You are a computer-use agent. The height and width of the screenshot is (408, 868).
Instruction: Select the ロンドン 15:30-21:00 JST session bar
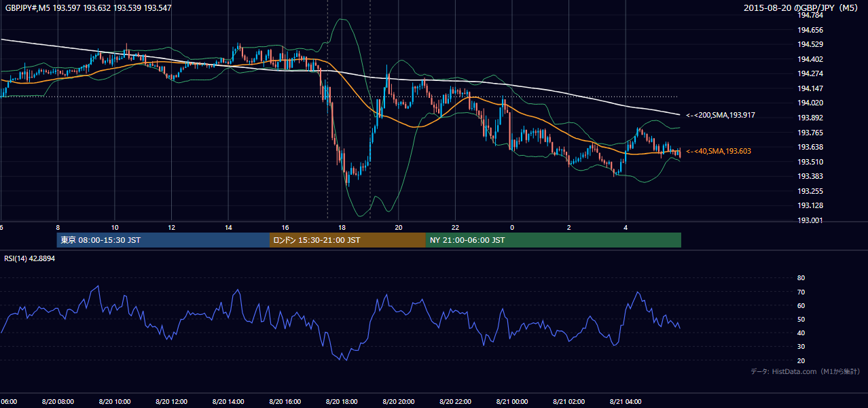click(348, 240)
